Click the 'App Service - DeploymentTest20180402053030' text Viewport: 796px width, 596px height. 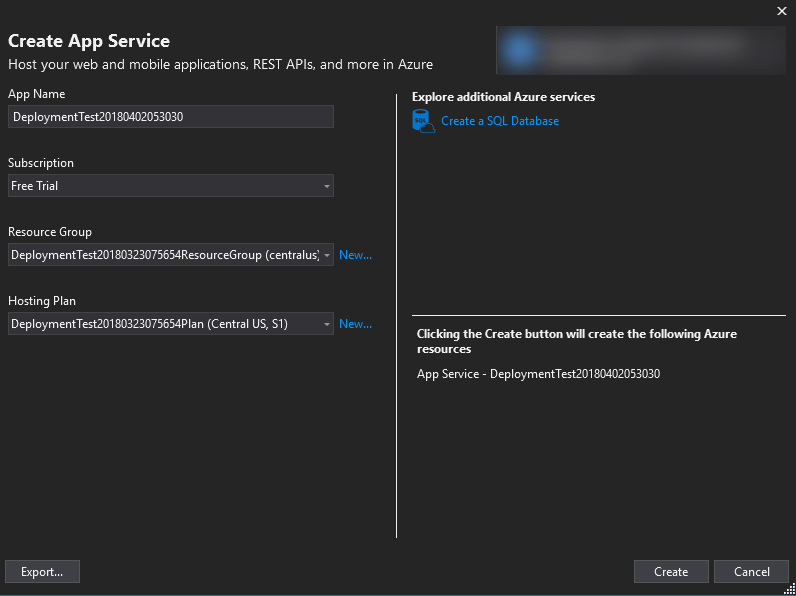(x=539, y=374)
